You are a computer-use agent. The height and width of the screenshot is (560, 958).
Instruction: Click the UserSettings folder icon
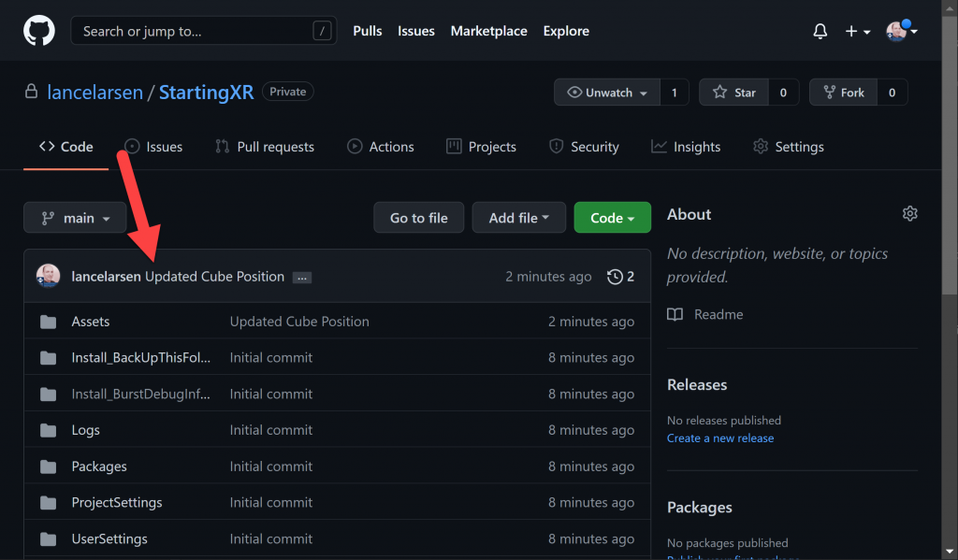(49, 539)
